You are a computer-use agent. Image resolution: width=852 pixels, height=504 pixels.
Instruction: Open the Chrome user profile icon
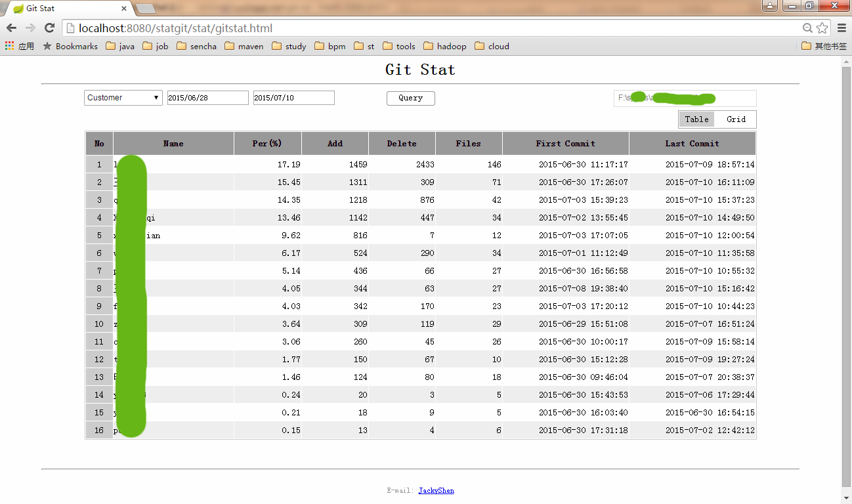pyautogui.click(x=769, y=6)
